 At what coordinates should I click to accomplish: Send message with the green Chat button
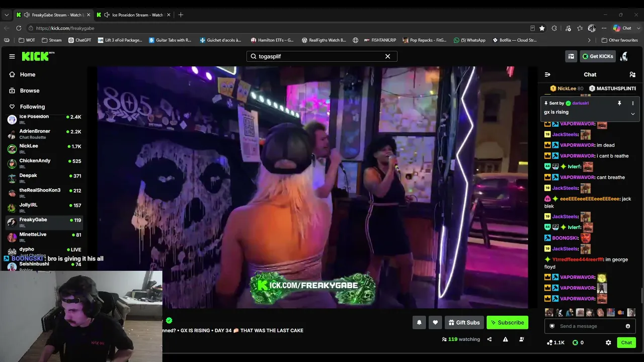click(x=626, y=342)
